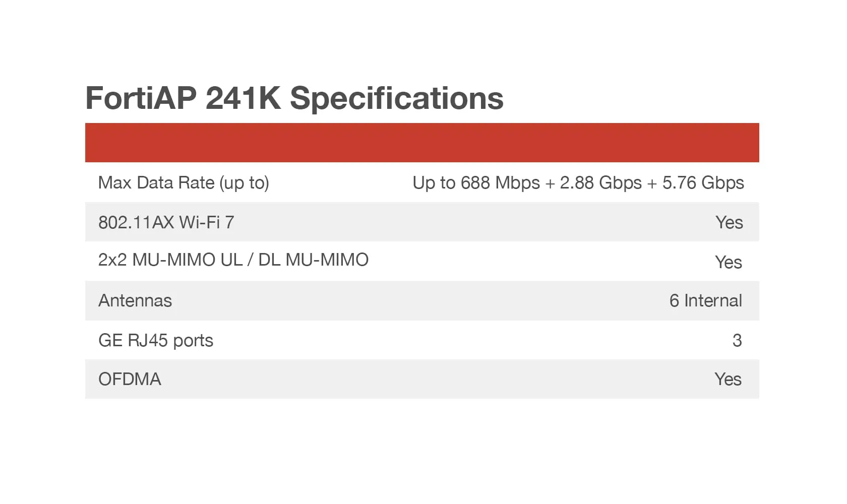Select the OFDMA row label

130,379
